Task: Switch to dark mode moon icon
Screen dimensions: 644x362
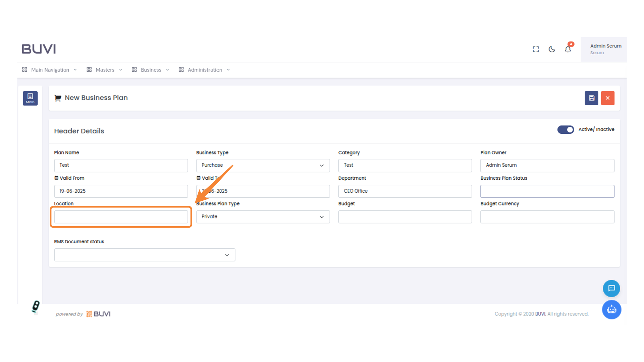Action: tap(552, 49)
